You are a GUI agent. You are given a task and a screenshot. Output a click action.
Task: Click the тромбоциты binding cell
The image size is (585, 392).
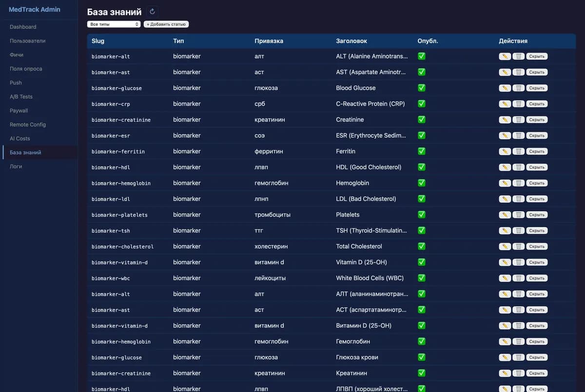coord(273,215)
